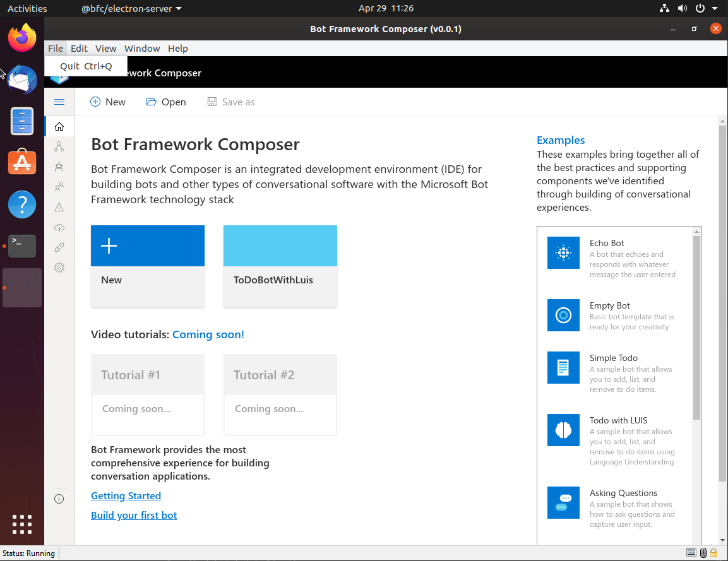Open the ToDoBotWithLuis recent bot tile

pos(280,266)
